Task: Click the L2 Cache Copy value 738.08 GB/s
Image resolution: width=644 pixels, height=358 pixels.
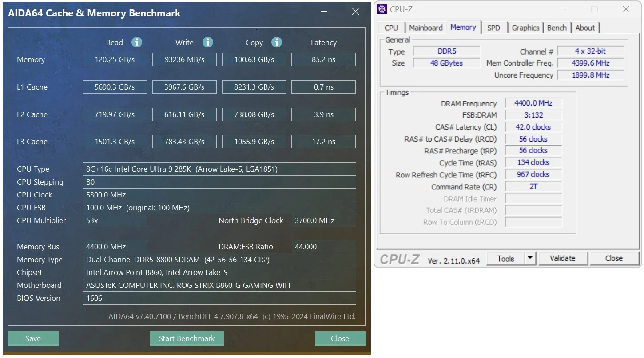Action: point(254,114)
